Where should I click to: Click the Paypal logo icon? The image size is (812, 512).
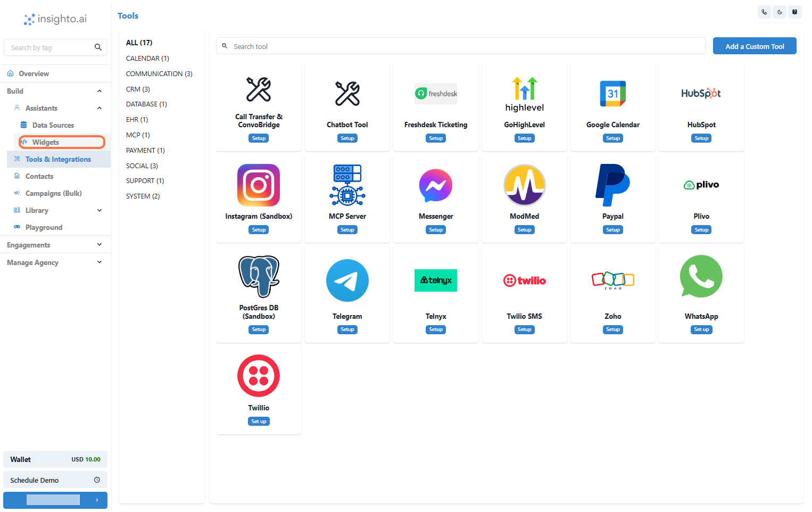pyautogui.click(x=613, y=185)
